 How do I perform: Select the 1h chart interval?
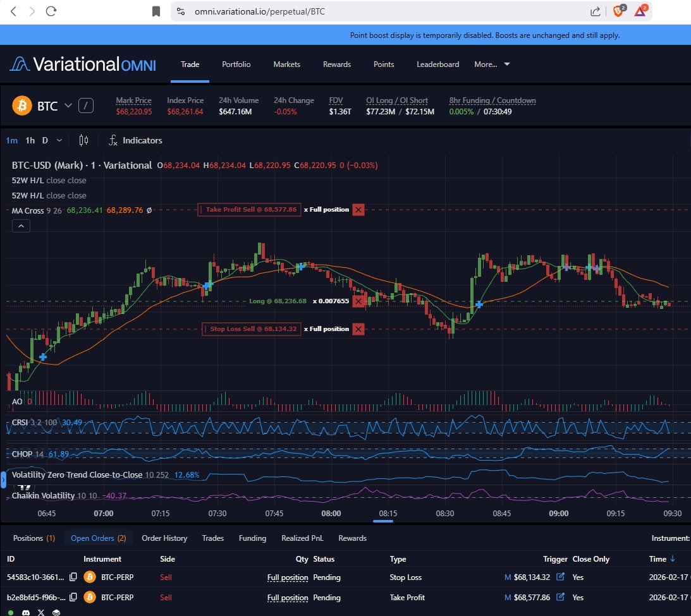coord(30,140)
